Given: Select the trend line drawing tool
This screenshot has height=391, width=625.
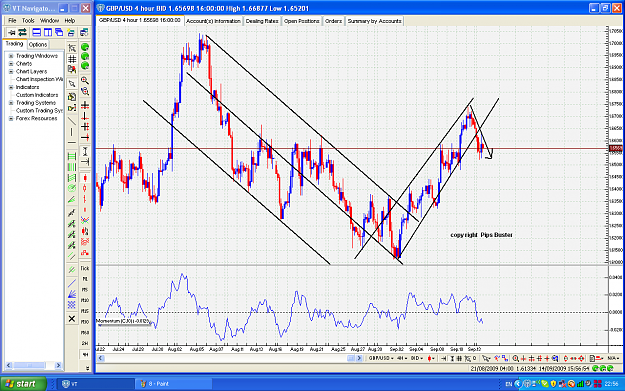Looking at the screenshot, I should pos(72,120).
